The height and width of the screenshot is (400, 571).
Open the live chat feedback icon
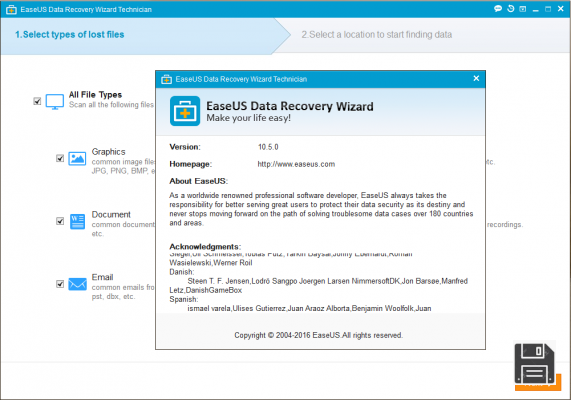[x=498, y=9]
